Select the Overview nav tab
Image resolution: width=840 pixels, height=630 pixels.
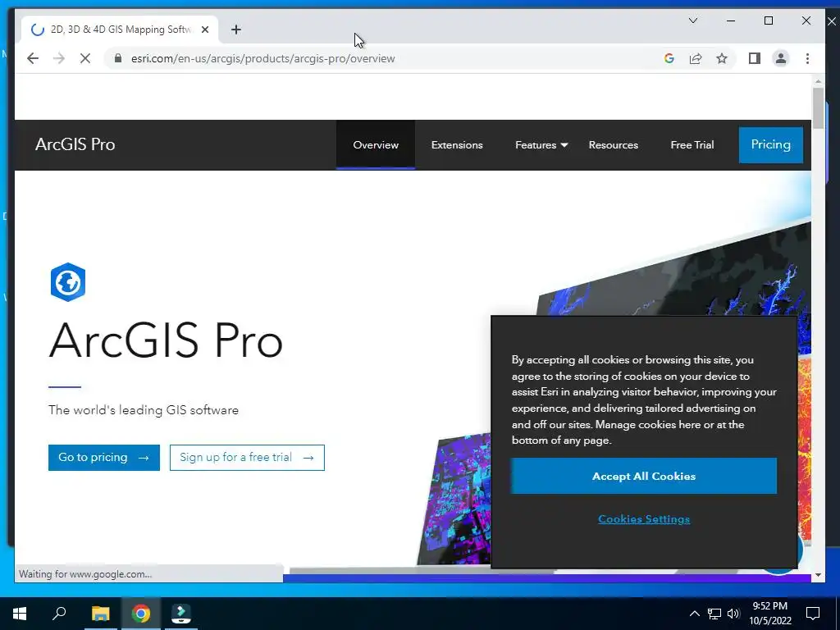(x=376, y=144)
